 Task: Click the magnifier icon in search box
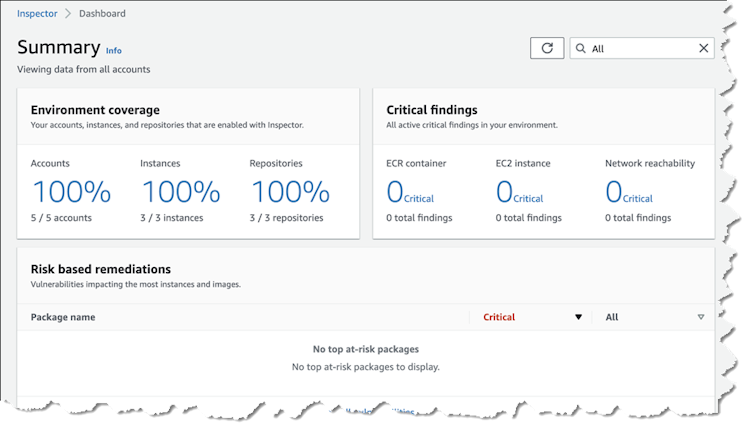581,48
